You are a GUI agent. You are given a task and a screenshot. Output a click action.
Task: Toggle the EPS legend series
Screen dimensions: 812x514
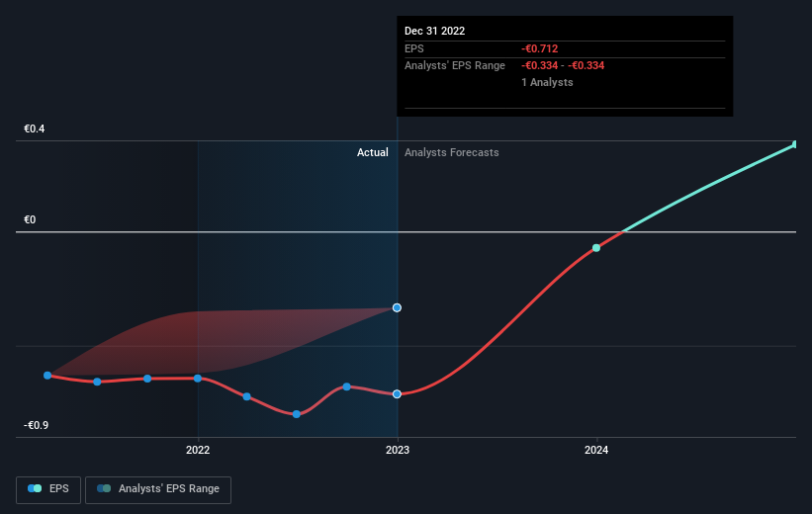click(x=48, y=489)
